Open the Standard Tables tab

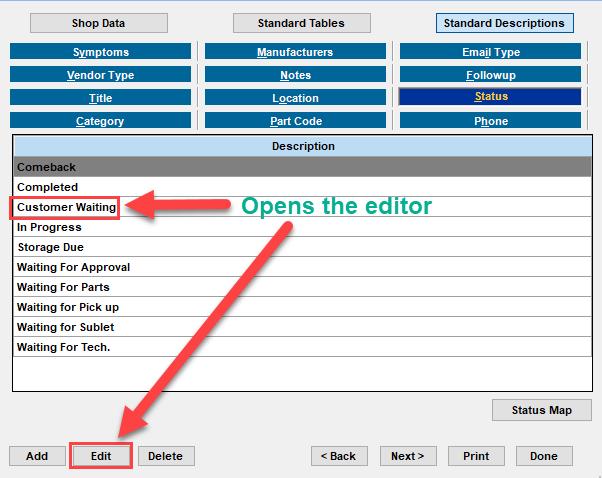pyautogui.click(x=301, y=22)
